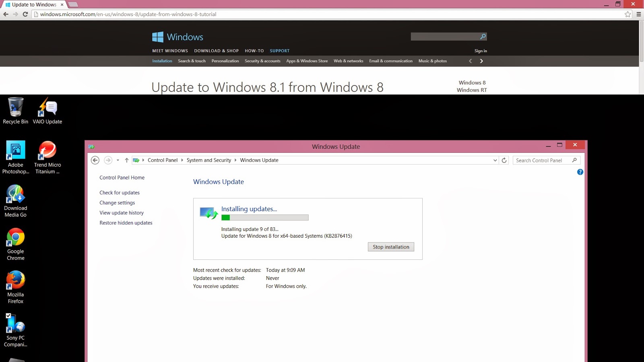Open the Download & Shop menu

point(216,51)
